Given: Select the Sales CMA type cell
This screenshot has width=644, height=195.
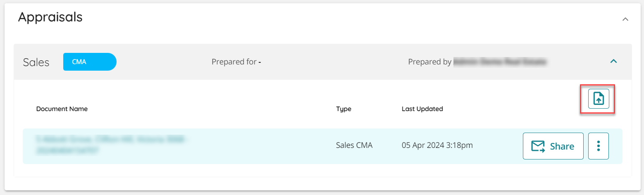Looking at the screenshot, I should coord(354,145).
